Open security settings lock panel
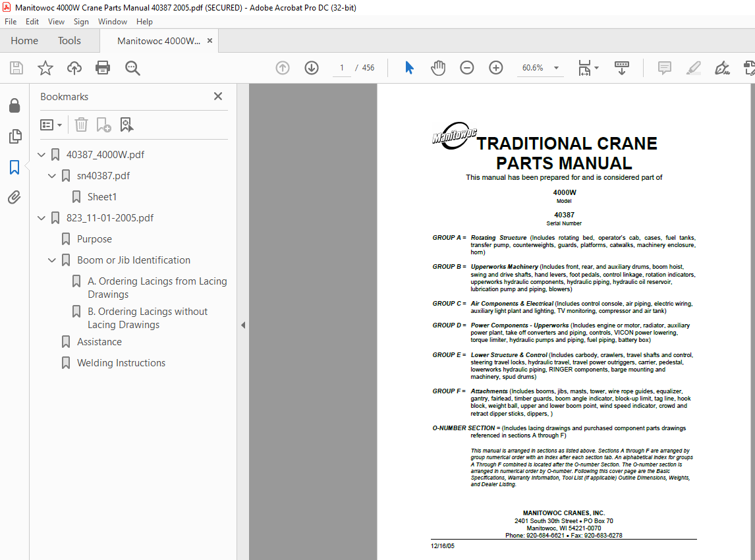Image resolution: width=755 pixels, height=560 pixels. pos(14,105)
